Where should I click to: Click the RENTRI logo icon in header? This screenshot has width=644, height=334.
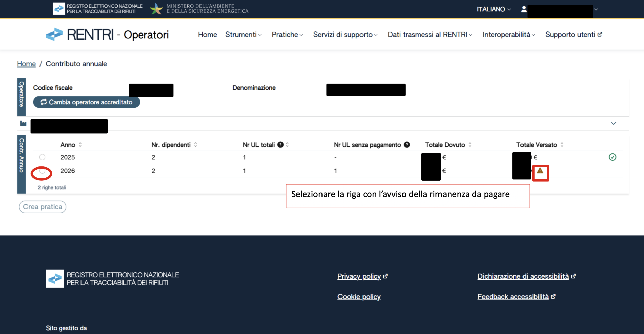54,35
